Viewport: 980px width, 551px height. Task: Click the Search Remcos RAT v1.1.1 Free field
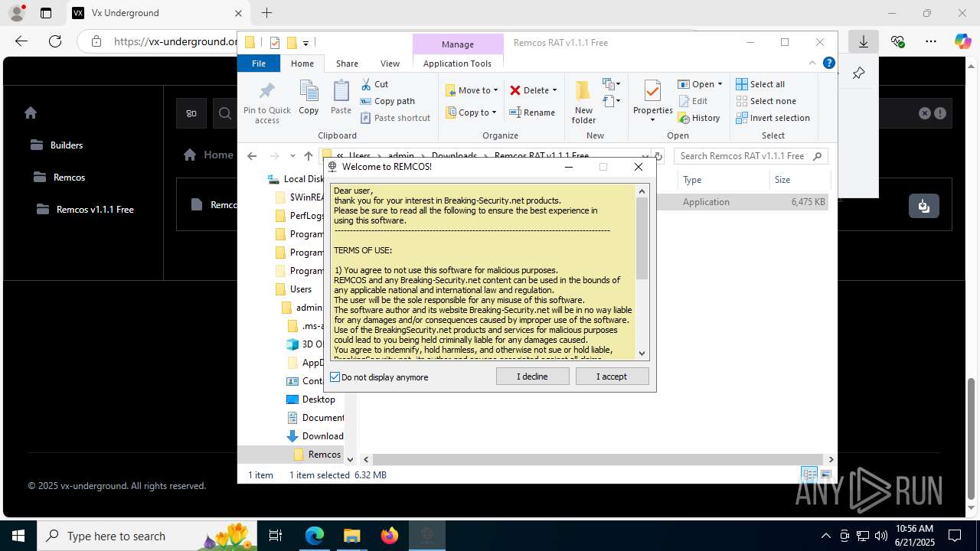[x=750, y=156]
